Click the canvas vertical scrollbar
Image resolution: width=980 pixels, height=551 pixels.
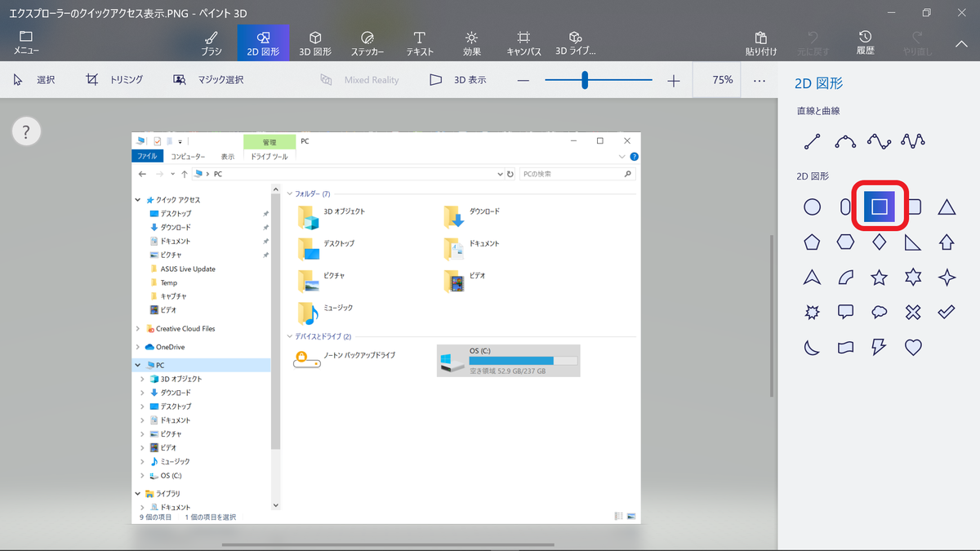pos(771,317)
